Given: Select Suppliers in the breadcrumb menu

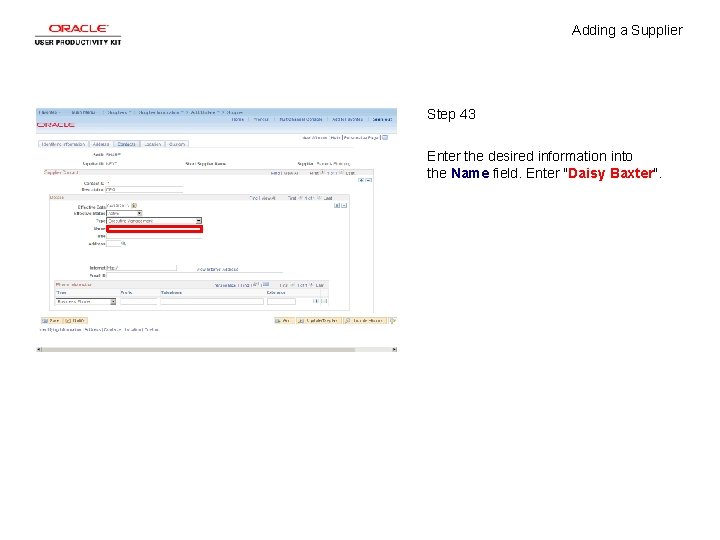Looking at the screenshot, I should [x=117, y=112].
